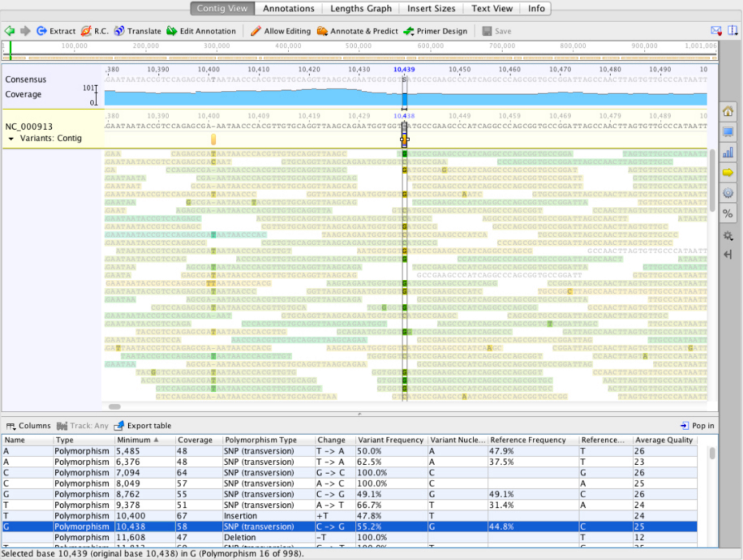Sort by Variant Frequency column header

click(x=391, y=440)
